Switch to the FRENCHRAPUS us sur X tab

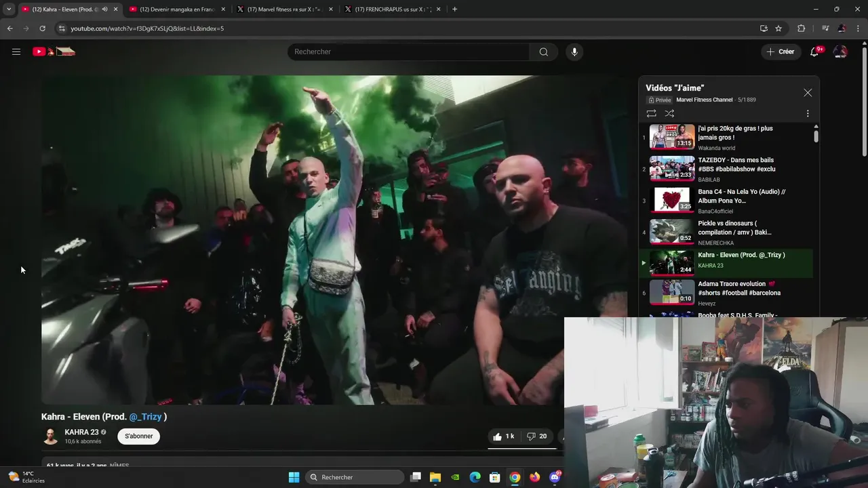click(392, 9)
